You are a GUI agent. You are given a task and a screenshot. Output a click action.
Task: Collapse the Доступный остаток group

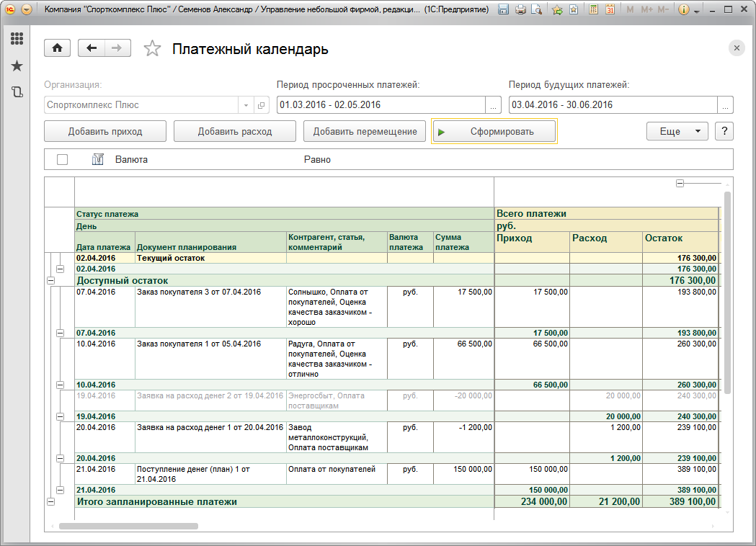[50, 280]
